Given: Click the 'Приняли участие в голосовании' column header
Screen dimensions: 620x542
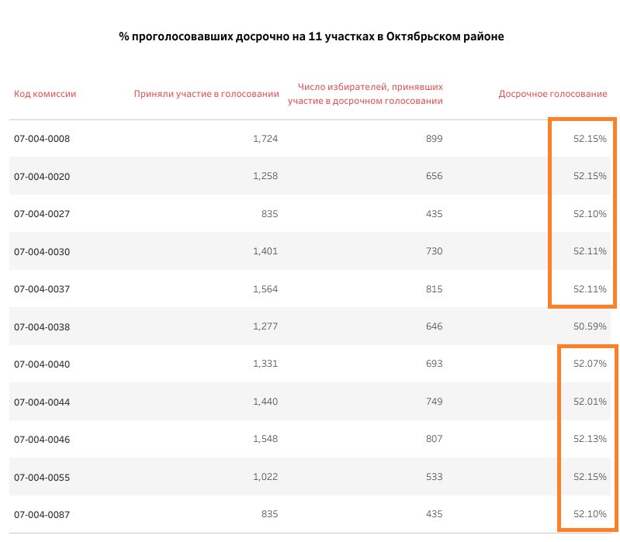Looking at the screenshot, I should pos(206,94).
